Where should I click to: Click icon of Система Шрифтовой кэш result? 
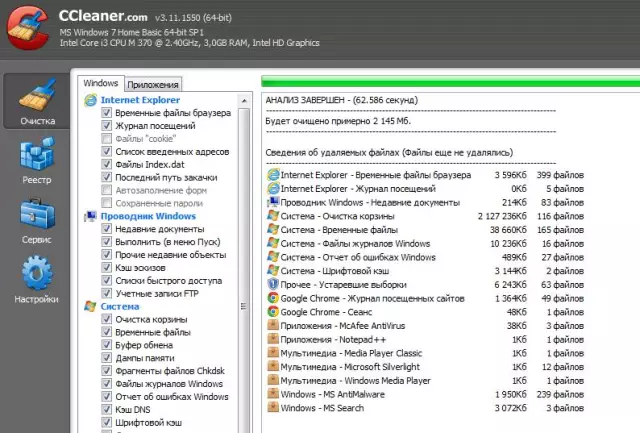[x=273, y=271]
